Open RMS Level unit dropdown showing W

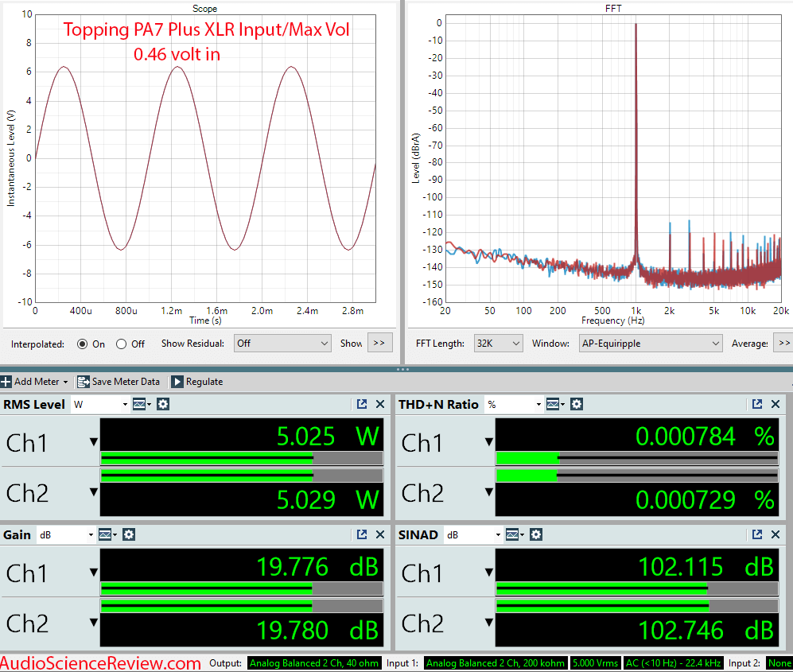(100, 405)
